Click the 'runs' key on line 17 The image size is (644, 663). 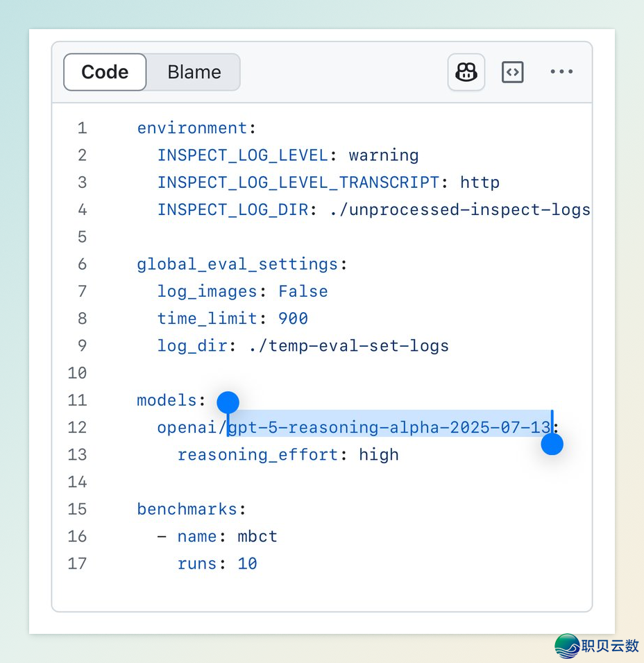[x=197, y=564]
